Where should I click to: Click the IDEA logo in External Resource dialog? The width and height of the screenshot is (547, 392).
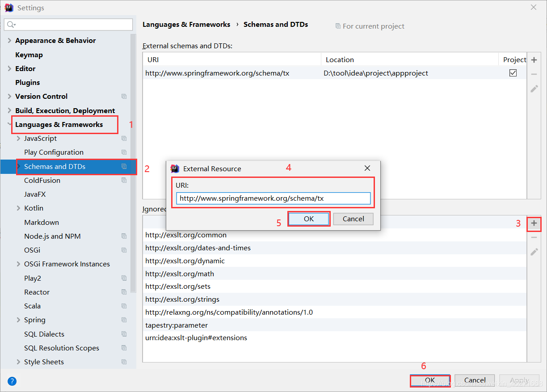click(175, 169)
